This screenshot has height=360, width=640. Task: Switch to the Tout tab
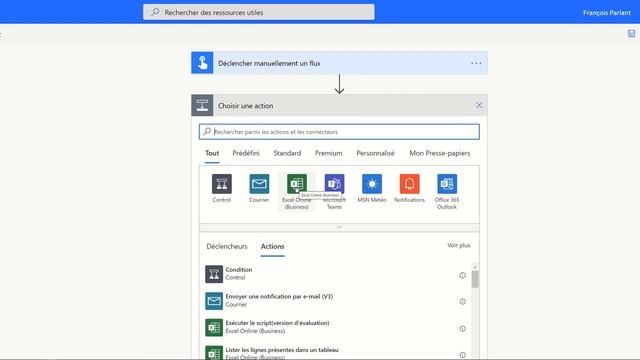[212, 153]
